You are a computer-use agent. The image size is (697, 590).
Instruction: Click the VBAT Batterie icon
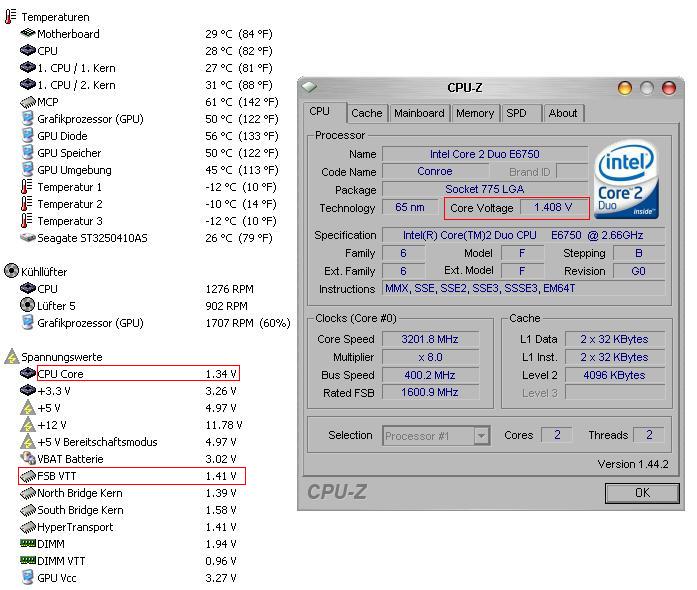(x=28, y=458)
